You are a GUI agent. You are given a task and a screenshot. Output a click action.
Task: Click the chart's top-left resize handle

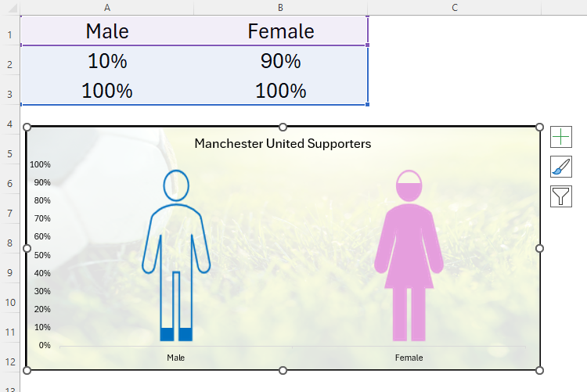point(27,128)
